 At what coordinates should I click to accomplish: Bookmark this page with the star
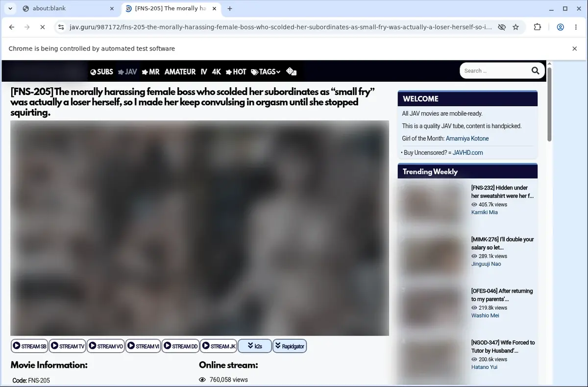point(515,27)
